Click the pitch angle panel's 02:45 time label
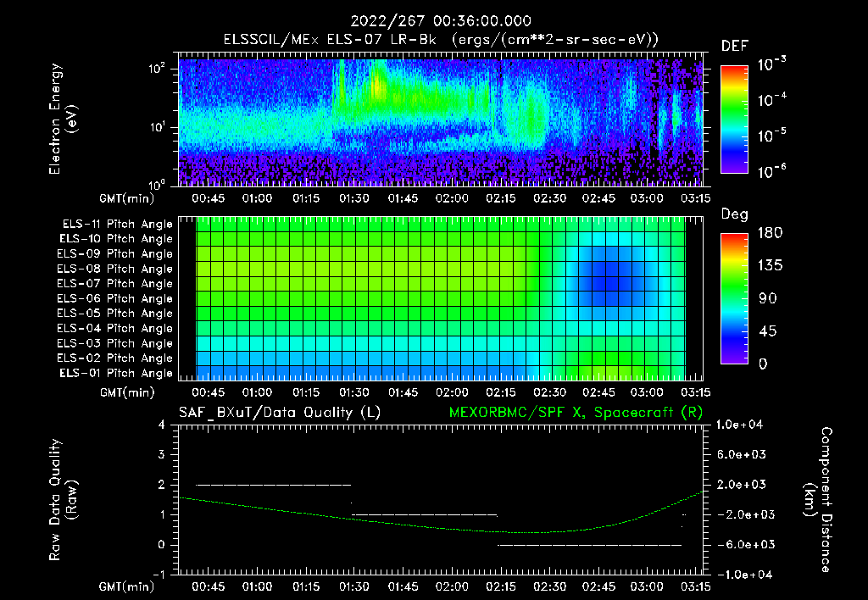This screenshot has height=600, width=868. (598, 392)
